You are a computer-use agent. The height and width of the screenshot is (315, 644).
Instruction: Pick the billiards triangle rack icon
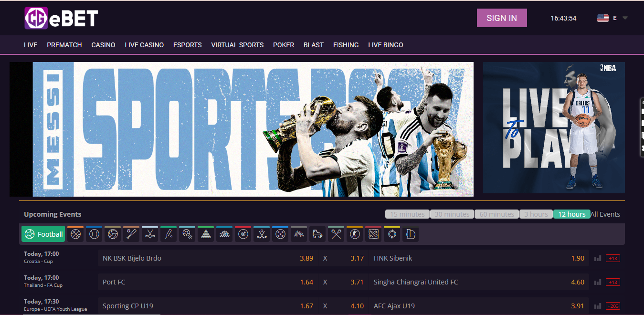coord(206,234)
